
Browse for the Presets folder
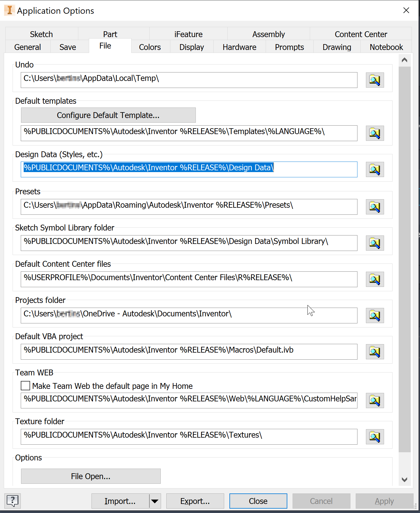pyautogui.click(x=375, y=207)
